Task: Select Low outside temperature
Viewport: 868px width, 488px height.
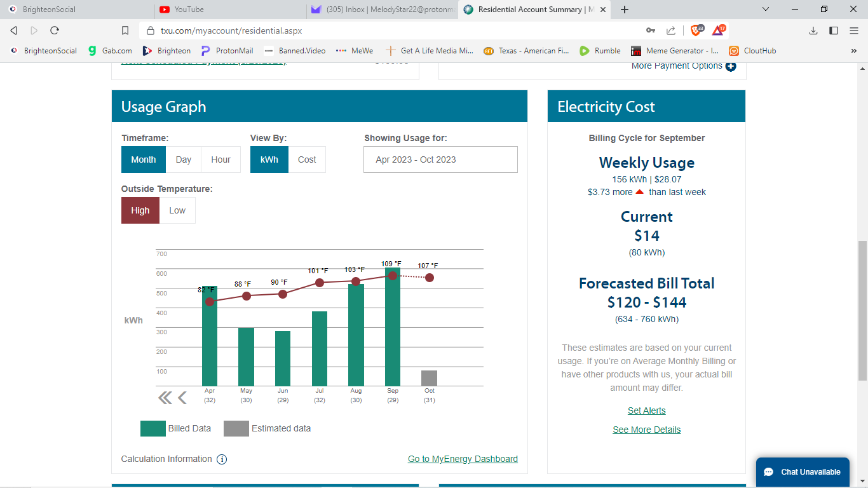Action: [177, 210]
